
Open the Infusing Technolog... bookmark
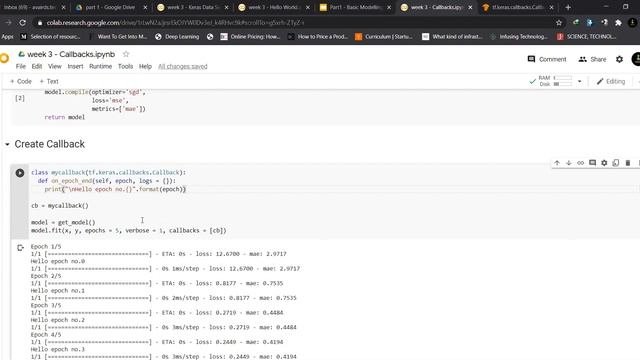coord(519,37)
